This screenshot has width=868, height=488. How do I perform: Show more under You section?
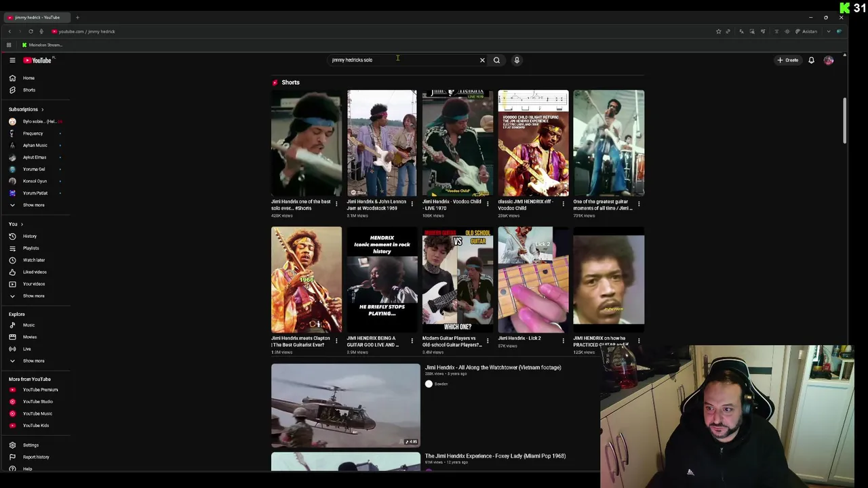35,296
